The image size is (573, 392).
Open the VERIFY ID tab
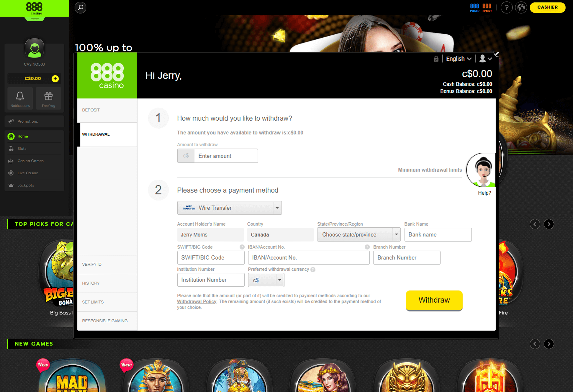point(107,264)
